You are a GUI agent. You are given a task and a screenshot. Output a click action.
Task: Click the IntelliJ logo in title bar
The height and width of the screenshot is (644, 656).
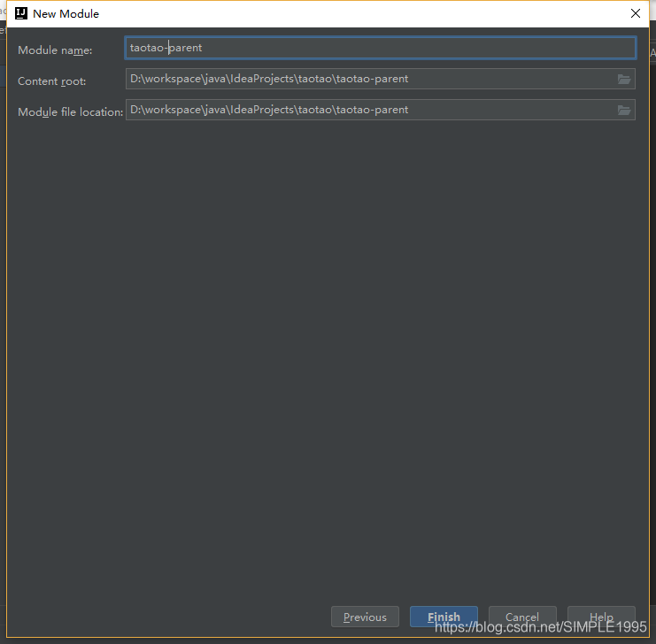[x=21, y=13]
